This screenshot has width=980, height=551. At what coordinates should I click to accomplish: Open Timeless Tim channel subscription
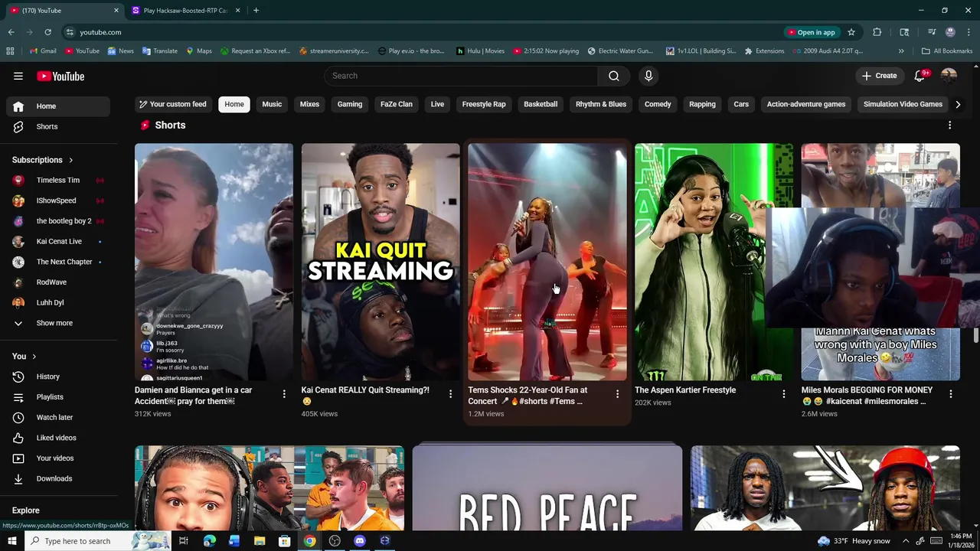pyautogui.click(x=58, y=180)
